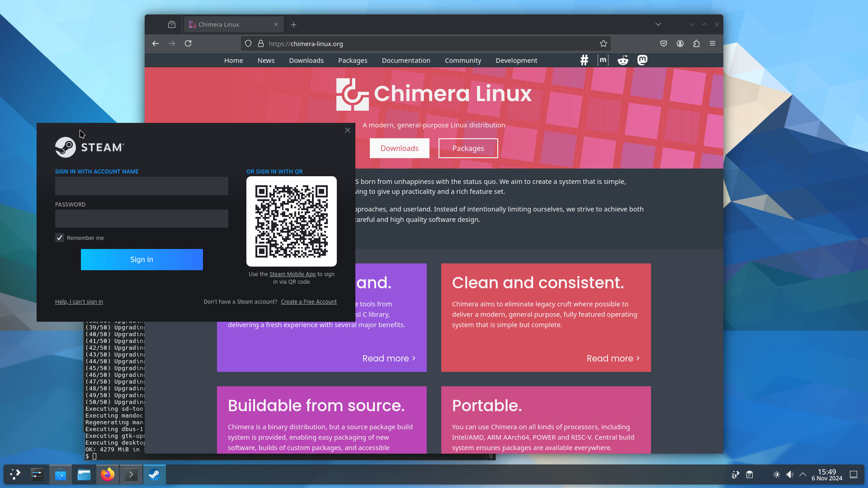The height and width of the screenshot is (488, 868).
Task: Open Save to Pocket icon
Action: [664, 43]
